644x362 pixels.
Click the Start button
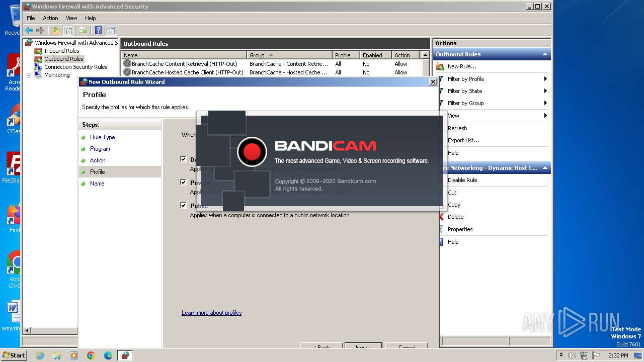tap(14, 355)
